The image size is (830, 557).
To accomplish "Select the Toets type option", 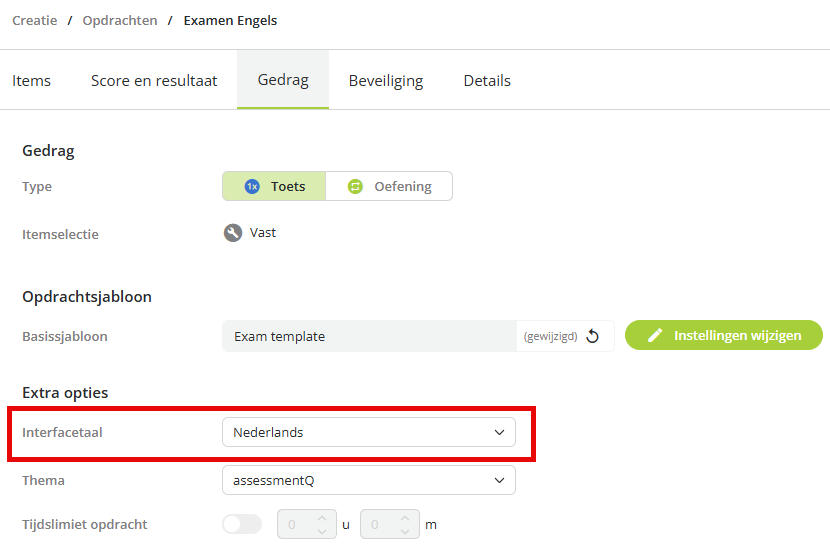I will coord(274,186).
